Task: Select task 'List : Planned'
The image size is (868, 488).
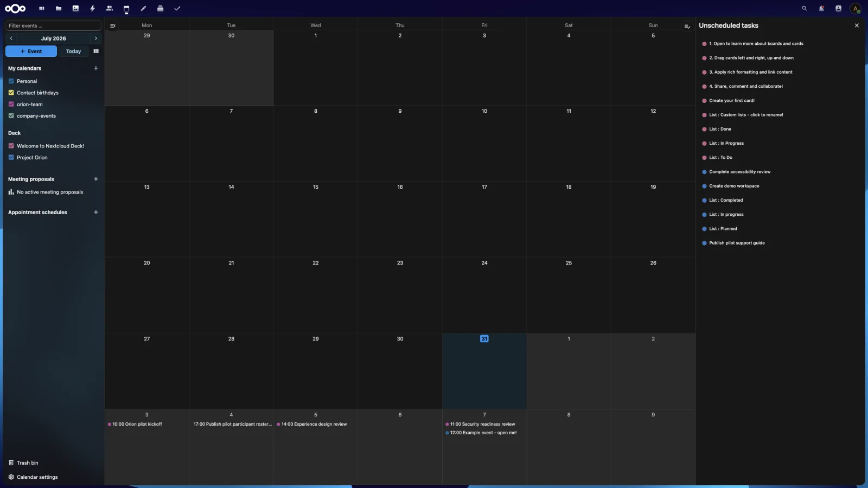Action: click(723, 228)
